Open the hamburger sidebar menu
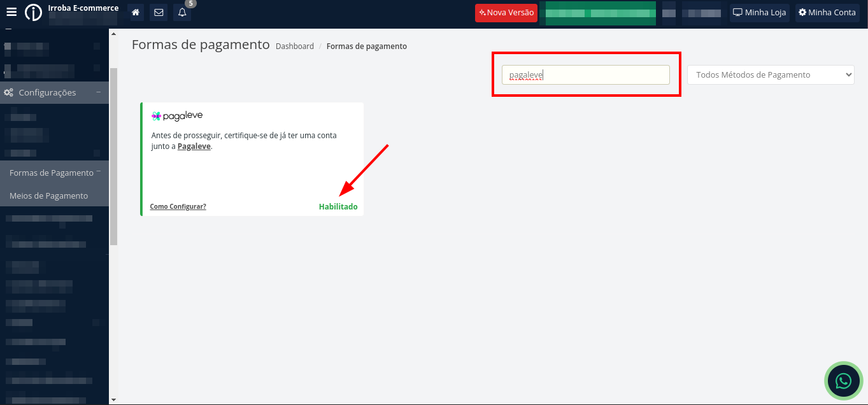The width and height of the screenshot is (868, 405). (11, 12)
